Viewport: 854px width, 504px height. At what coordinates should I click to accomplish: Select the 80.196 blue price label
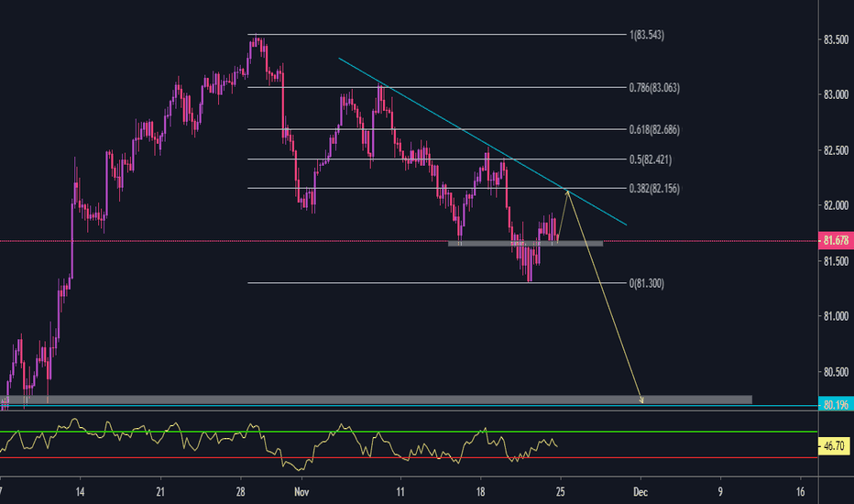834,405
